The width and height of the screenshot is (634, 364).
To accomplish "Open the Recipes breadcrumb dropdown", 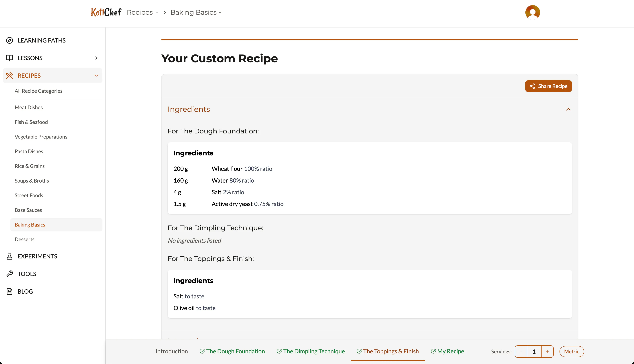I will click(142, 12).
